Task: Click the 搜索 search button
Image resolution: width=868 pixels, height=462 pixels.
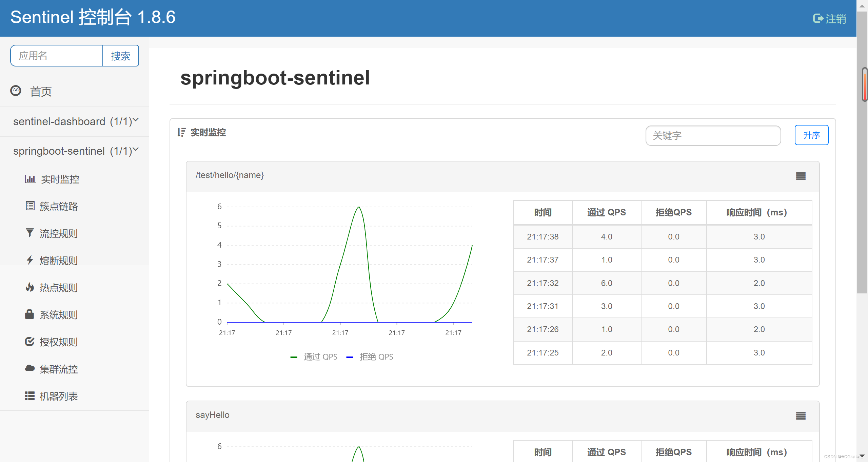Action: click(121, 56)
